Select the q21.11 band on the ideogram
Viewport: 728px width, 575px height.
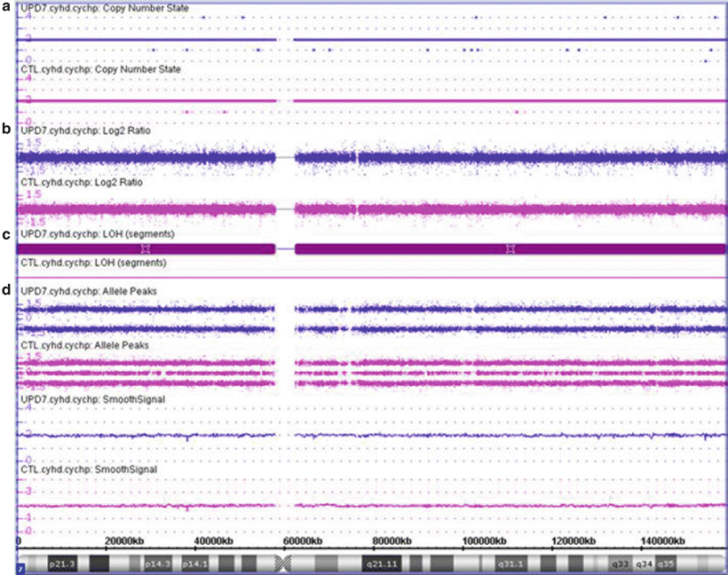(381, 563)
